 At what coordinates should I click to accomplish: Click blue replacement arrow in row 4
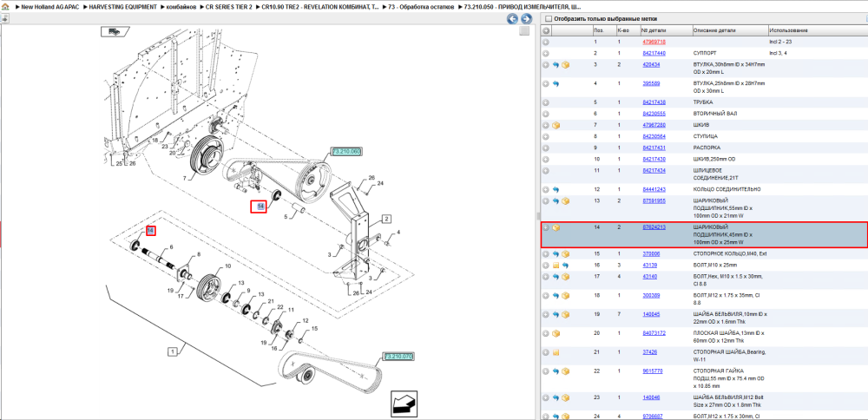(x=556, y=83)
